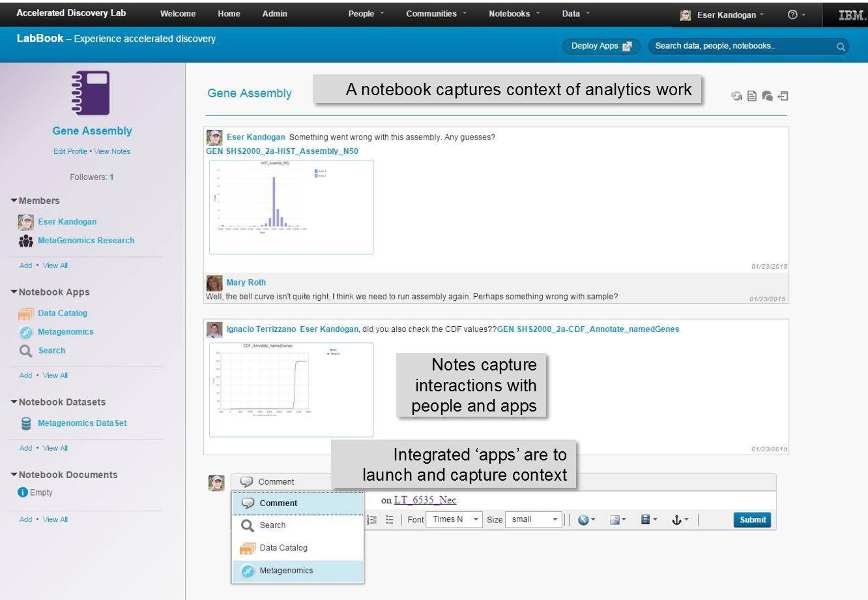Click the View Notes link

point(112,151)
